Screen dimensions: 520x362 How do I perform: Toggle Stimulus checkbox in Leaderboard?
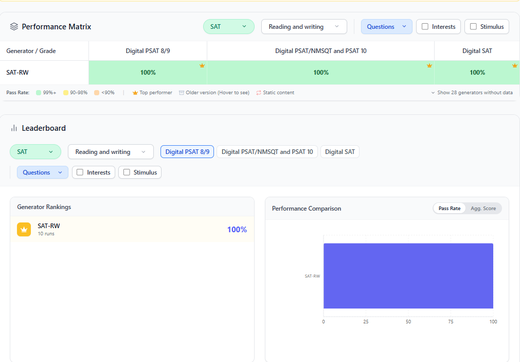pyautogui.click(x=127, y=172)
